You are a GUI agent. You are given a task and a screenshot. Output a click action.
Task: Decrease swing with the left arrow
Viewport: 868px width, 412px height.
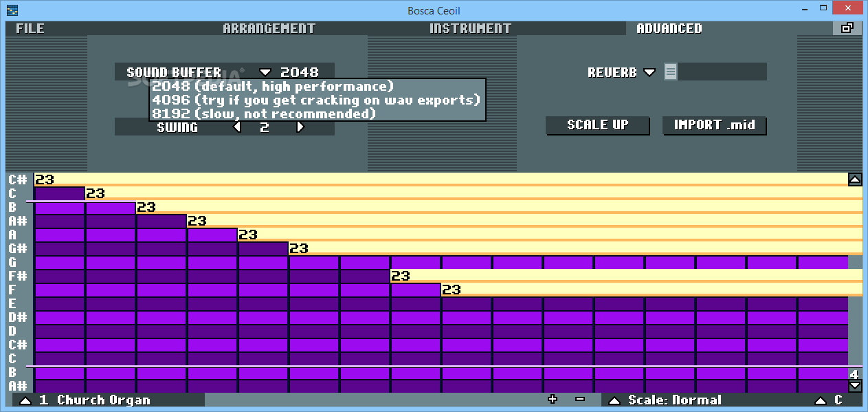coord(237,127)
